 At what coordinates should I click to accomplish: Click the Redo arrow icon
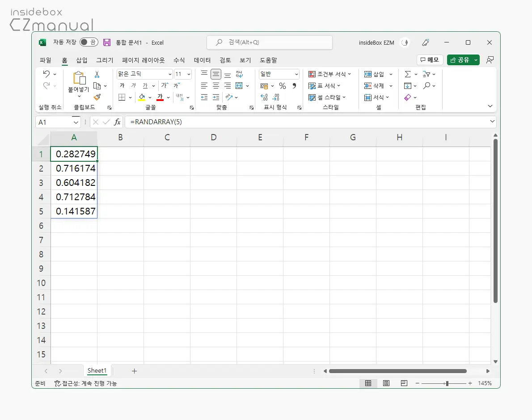coord(46,85)
